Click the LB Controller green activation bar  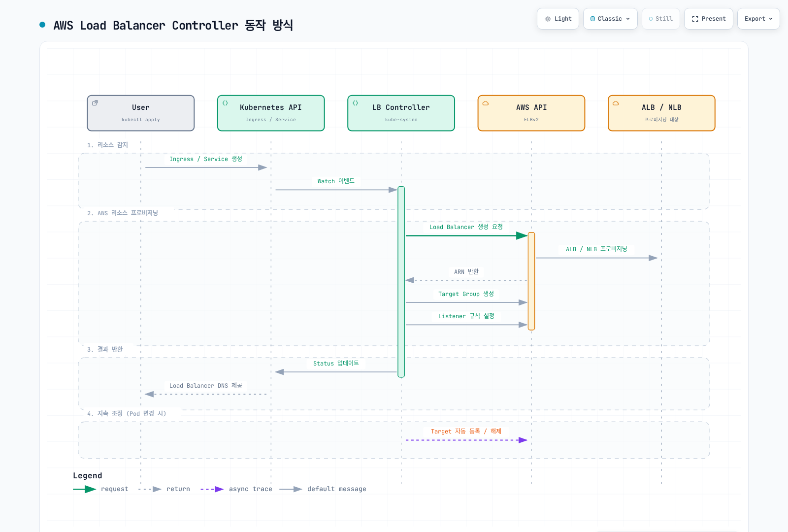click(x=401, y=282)
